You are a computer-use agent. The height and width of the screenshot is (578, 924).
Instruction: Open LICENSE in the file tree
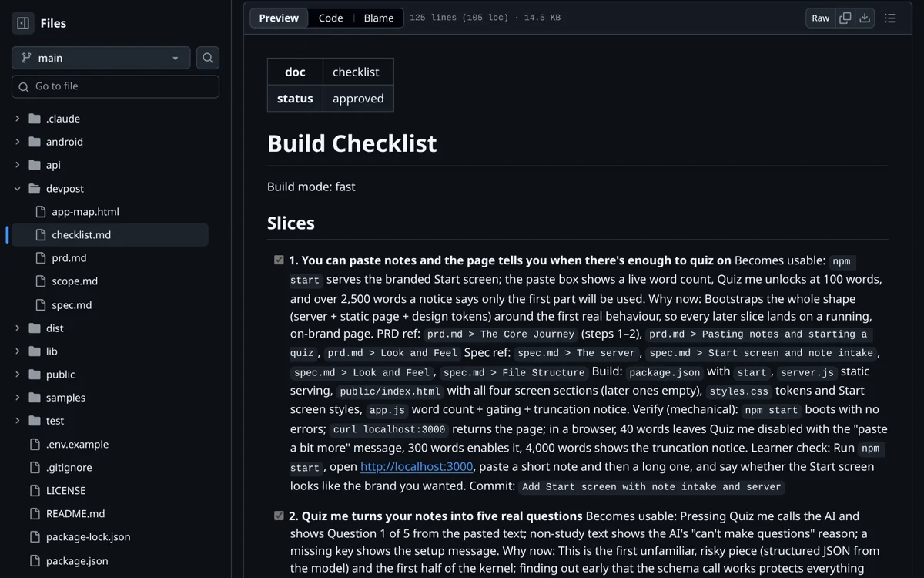(65, 490)
